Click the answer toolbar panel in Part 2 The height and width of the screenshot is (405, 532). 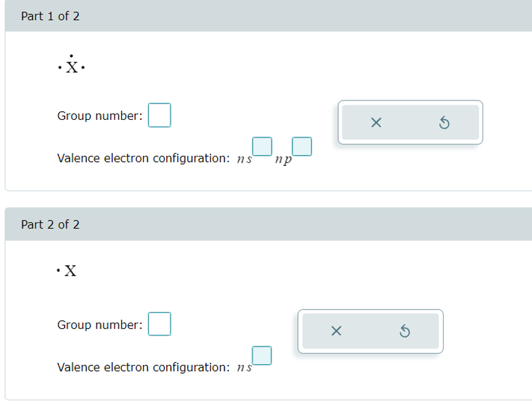click(370, 331)
